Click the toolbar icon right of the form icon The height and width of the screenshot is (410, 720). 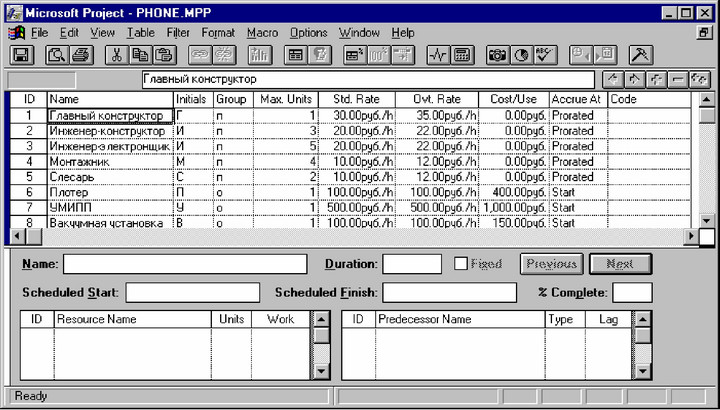[x=320, y=55]
